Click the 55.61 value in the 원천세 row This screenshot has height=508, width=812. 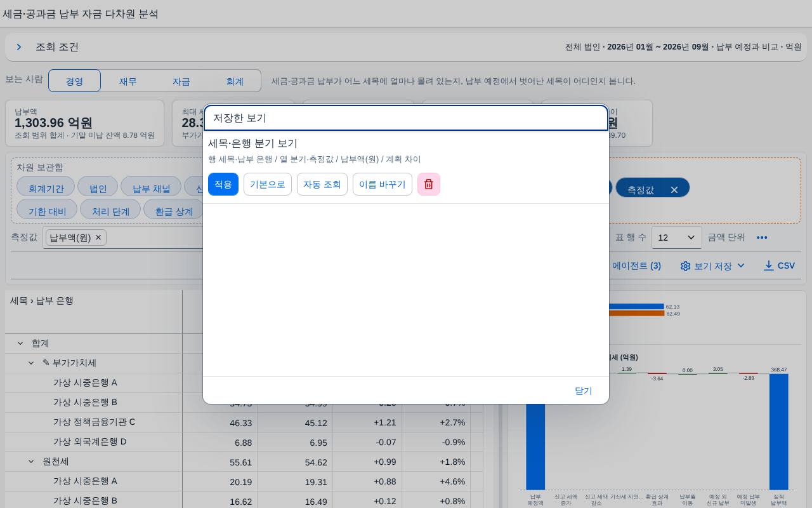click(x=240, y=462)
